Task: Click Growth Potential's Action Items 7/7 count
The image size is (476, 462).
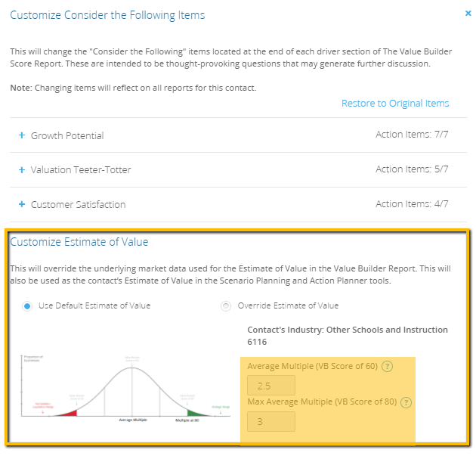Action: pyautogui.click(x=412, y=135)
